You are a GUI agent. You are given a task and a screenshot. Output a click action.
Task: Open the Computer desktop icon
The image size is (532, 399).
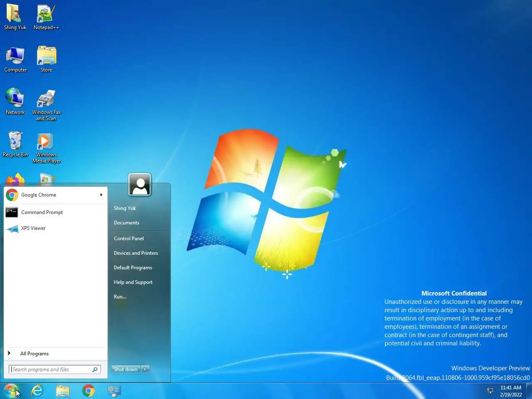[15, 59]
